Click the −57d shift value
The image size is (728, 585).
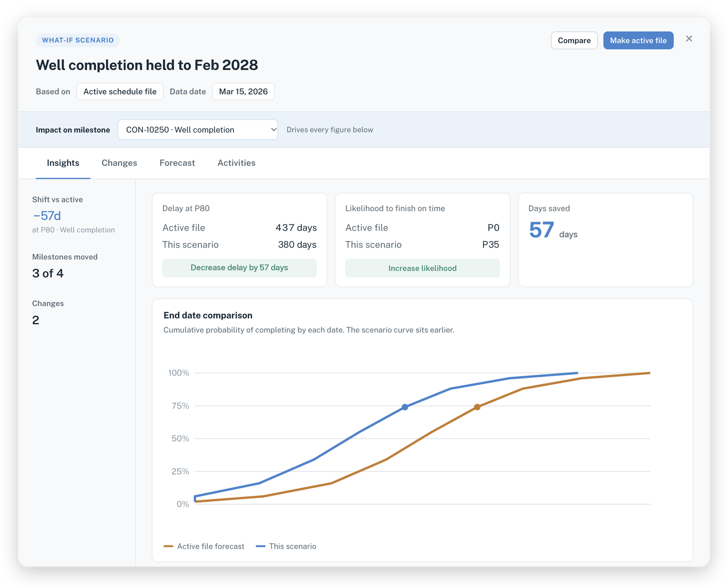47,216
